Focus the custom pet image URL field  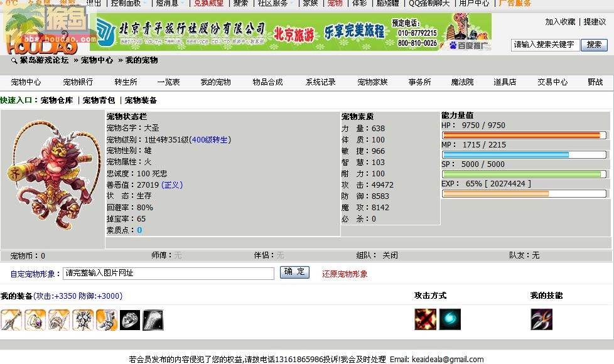(x=168, y=273)
